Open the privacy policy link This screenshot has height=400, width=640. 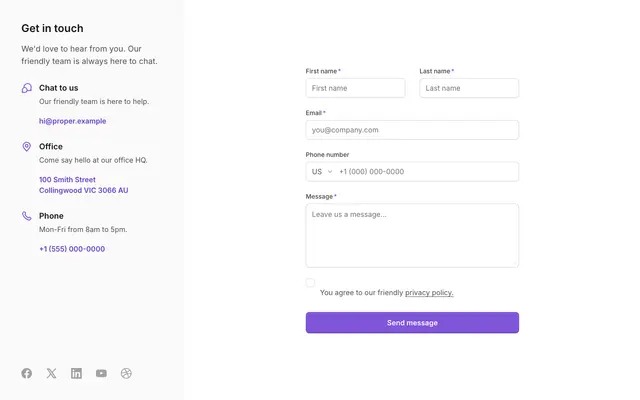429,293
